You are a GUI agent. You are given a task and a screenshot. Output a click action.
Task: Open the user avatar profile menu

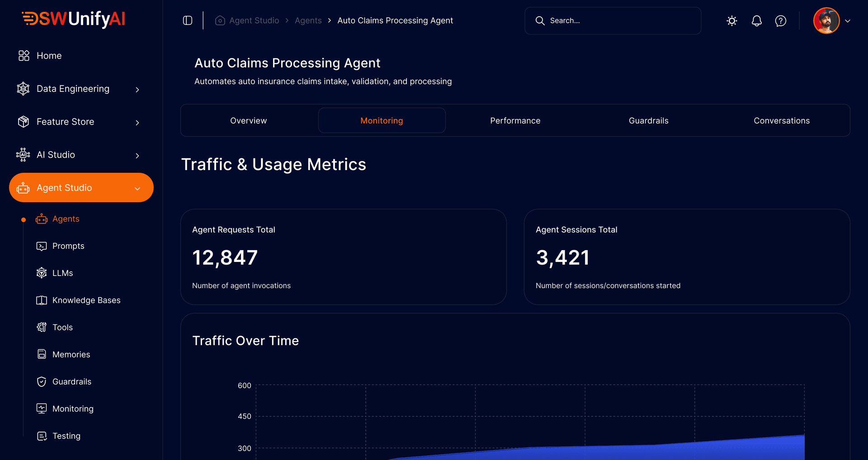coord(826,21)
